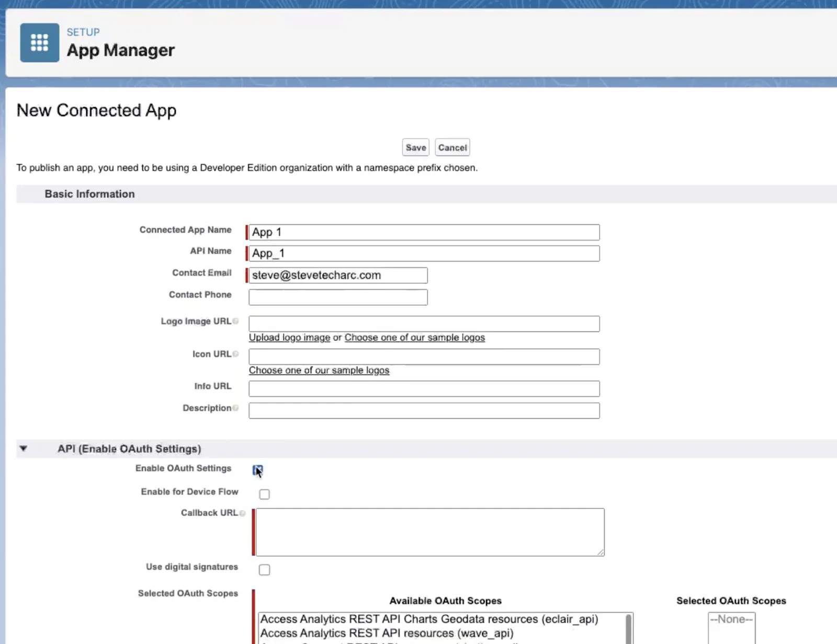The height and width of the screenshot is (644, 837).
Task: Focus the Description input field
Action: (424, 410)
